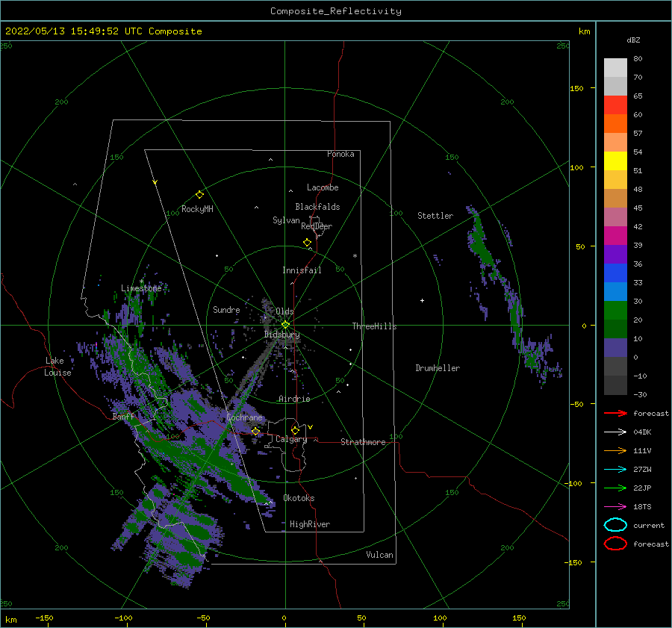Click the yellow diamond marker above Calgary label
This screenshot has height=628, width=672.
[x=295, y=430]
